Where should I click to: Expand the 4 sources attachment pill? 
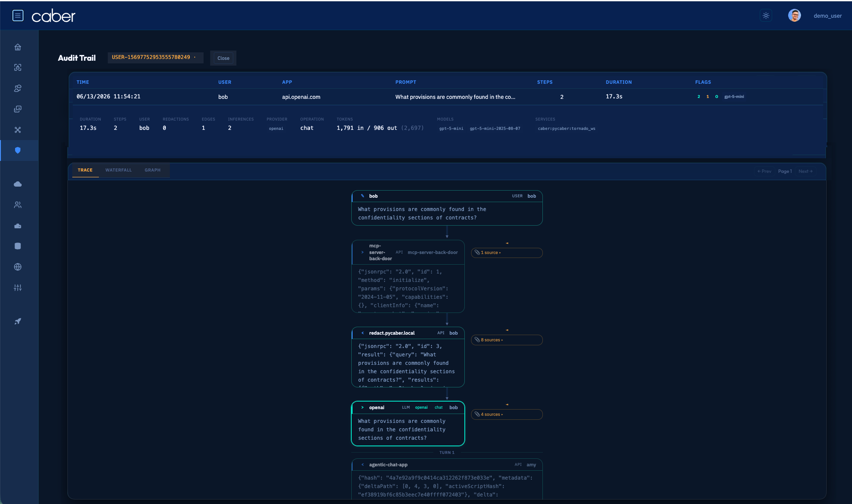point(506,414)
